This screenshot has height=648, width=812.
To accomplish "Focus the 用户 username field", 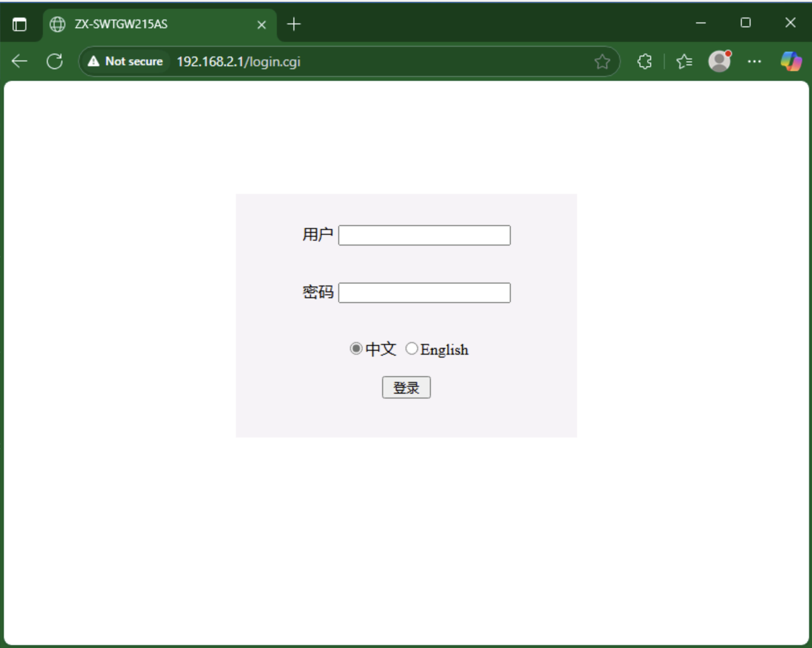I will click(x=424, y=235).
